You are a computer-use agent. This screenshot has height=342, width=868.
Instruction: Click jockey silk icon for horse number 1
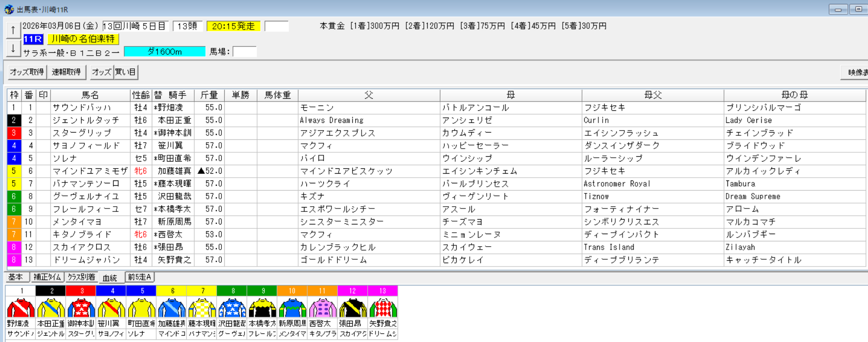click(x=21, y=308)
